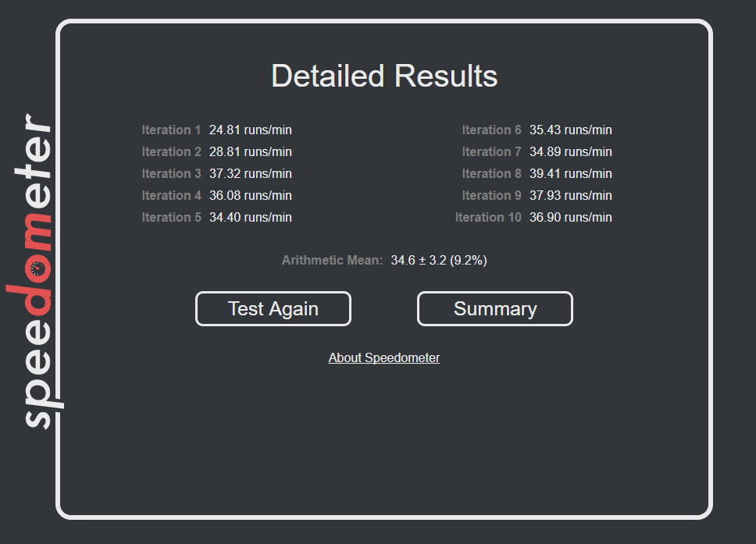The image size is (756, 544).
Task: Click the Test Again button
Action: pyautogui.click(x=273, y=309)
